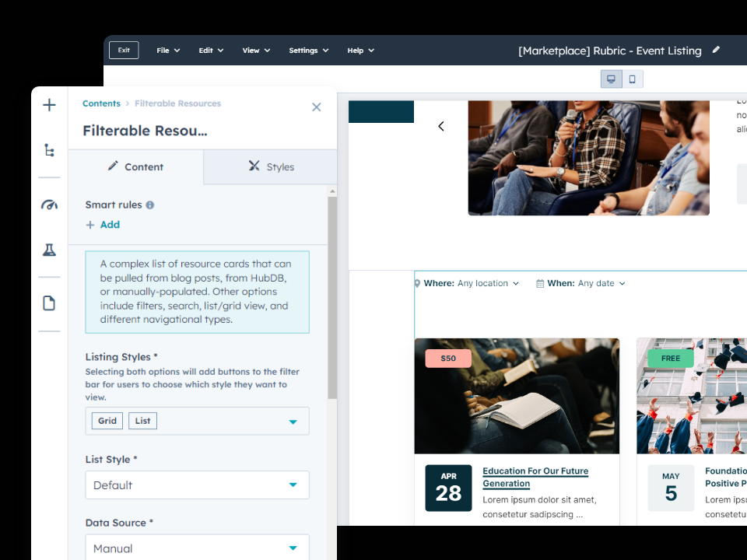This screenshot has width=747, height=560.
Task: Open the Where Any location filter
Action: 467,284
